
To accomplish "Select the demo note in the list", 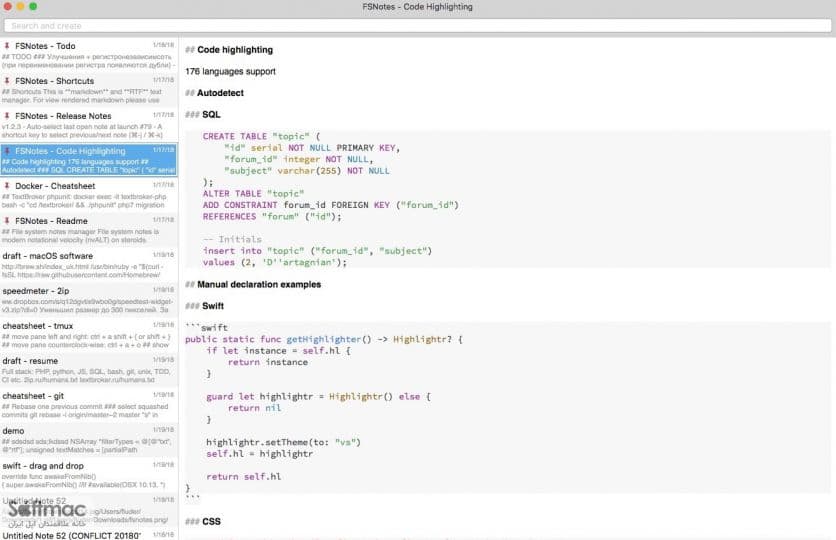I will (89, 440).
